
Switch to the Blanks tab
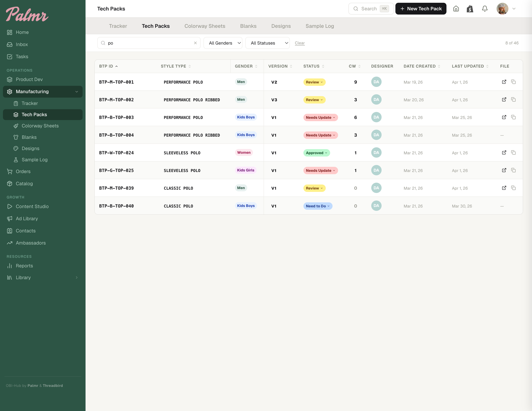pos(248,26)
